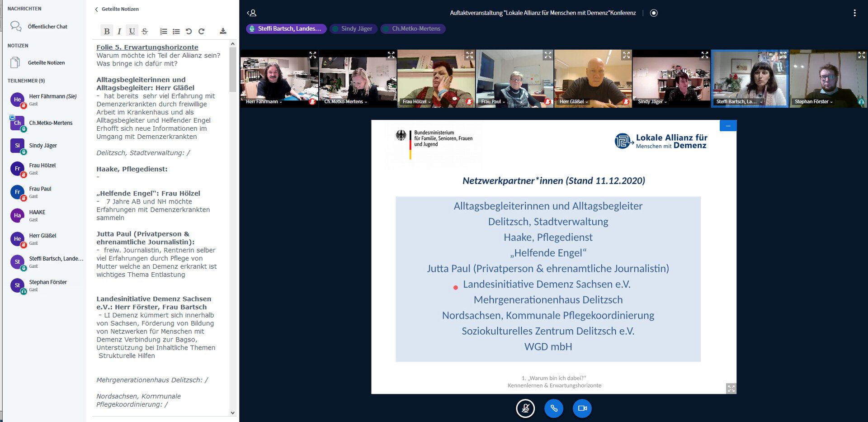Apply strikethrough to notes text

pos(144,31)
